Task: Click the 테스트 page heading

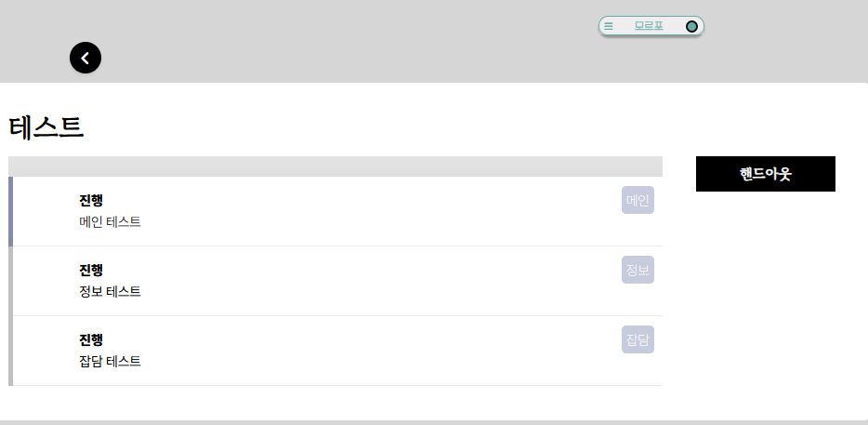Action: tap(46, 126)
